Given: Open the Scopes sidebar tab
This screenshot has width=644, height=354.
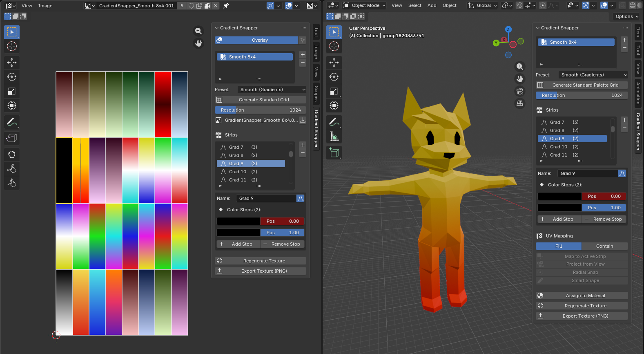Looking at the screenshot, I should coord(316,93).
